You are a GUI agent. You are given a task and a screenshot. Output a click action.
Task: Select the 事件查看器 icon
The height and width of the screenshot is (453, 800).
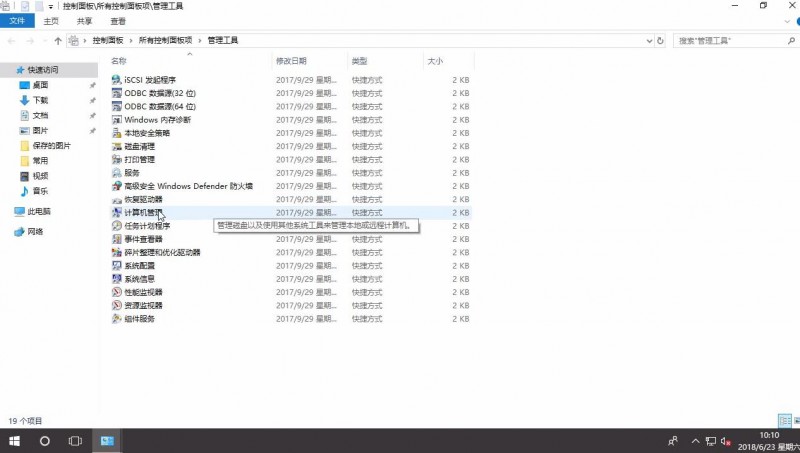pos(117,239)
